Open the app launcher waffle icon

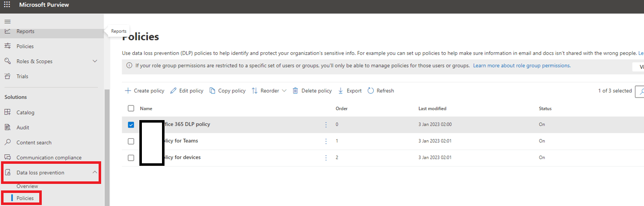tap(7, 5)
